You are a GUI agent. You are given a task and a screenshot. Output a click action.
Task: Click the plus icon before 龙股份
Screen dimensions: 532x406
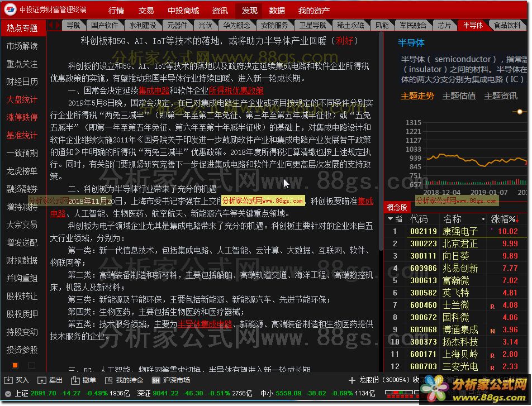click(351, 380)
